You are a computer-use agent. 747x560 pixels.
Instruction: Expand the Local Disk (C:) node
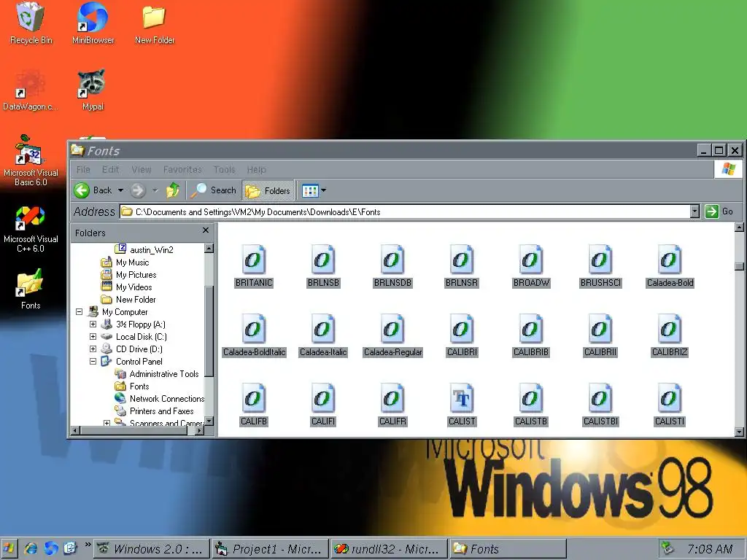pos(93,337)
